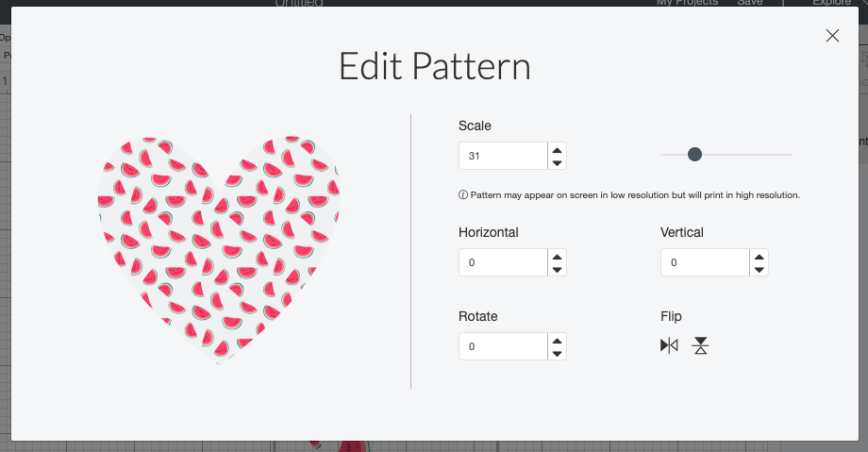
Task: Click the Scale input field
Action: click(x=503, y=156)
